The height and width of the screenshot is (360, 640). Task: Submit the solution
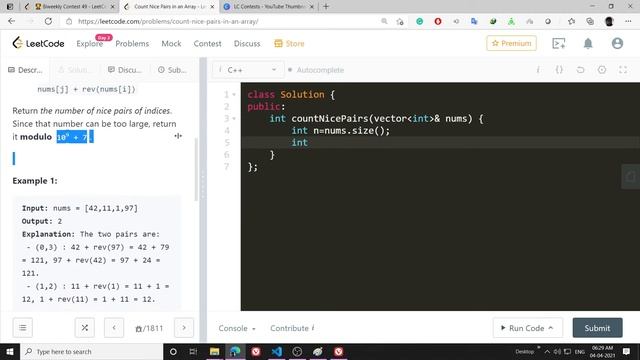(x=597, y=328)
